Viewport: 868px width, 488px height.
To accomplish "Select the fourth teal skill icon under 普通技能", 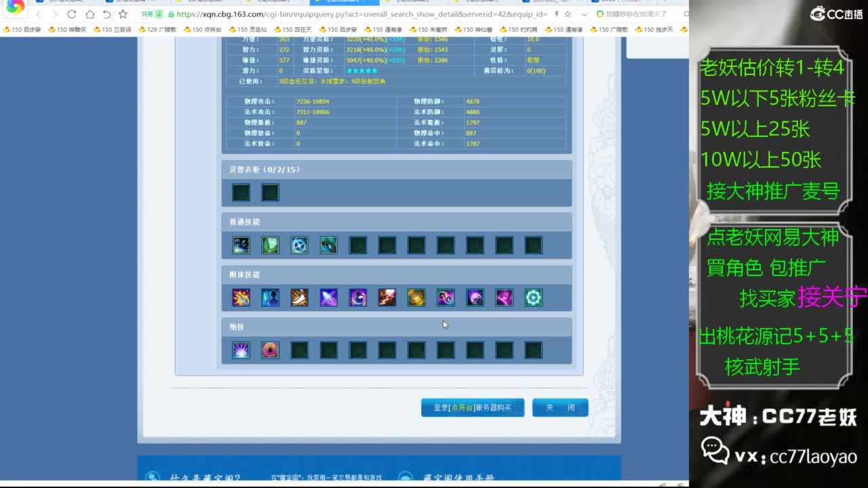I will pyautogui.click(x=328, y=245).
